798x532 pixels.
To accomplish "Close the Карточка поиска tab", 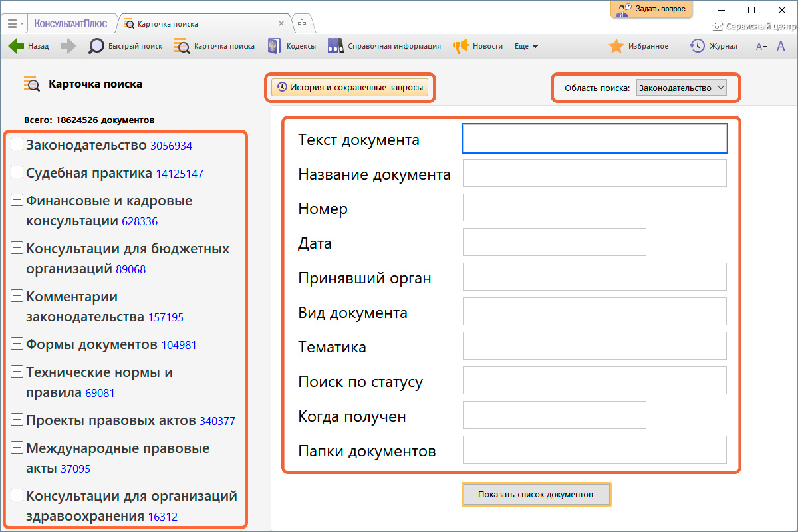I will [x=281, y=23].
